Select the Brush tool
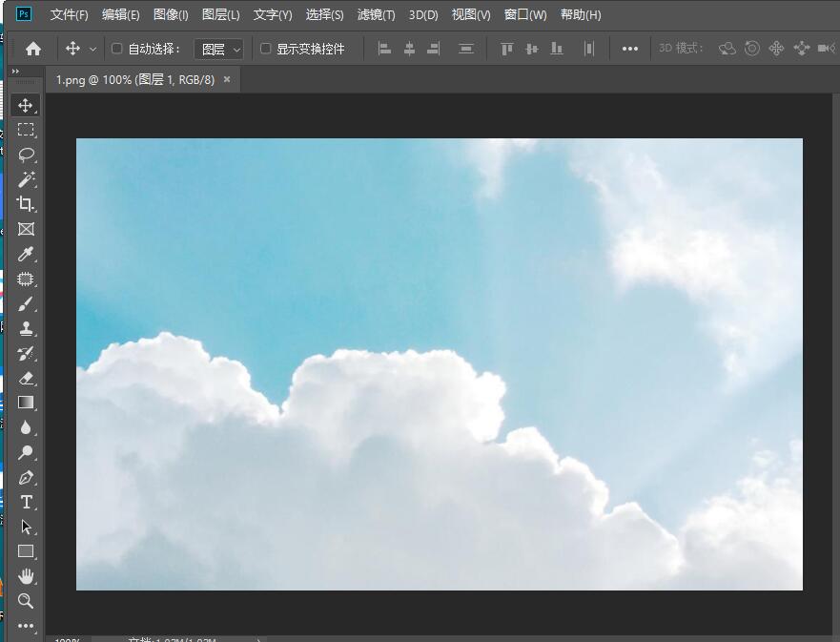840x642 pixels. (x=25, y=304)
